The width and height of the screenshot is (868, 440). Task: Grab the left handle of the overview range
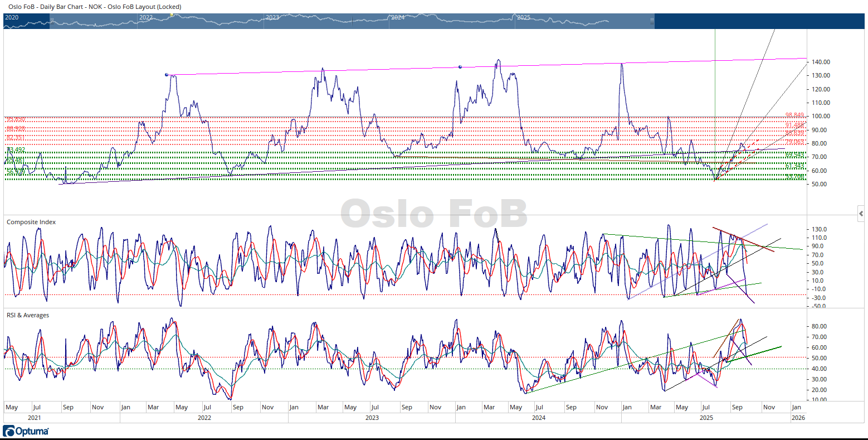51,21
